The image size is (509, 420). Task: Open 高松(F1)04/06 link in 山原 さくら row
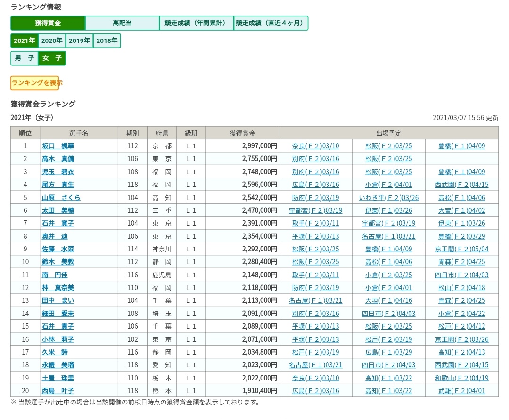[x=461, y=197]
